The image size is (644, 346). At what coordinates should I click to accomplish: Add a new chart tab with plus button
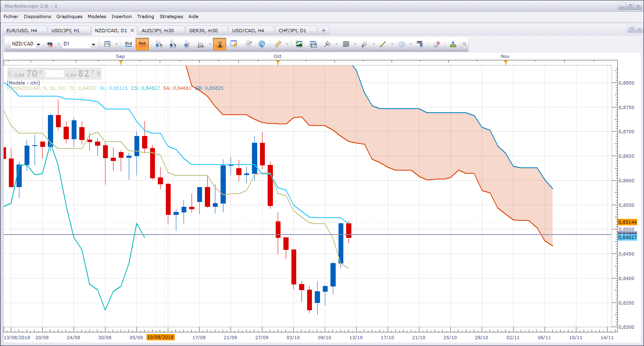coord(323,31)
